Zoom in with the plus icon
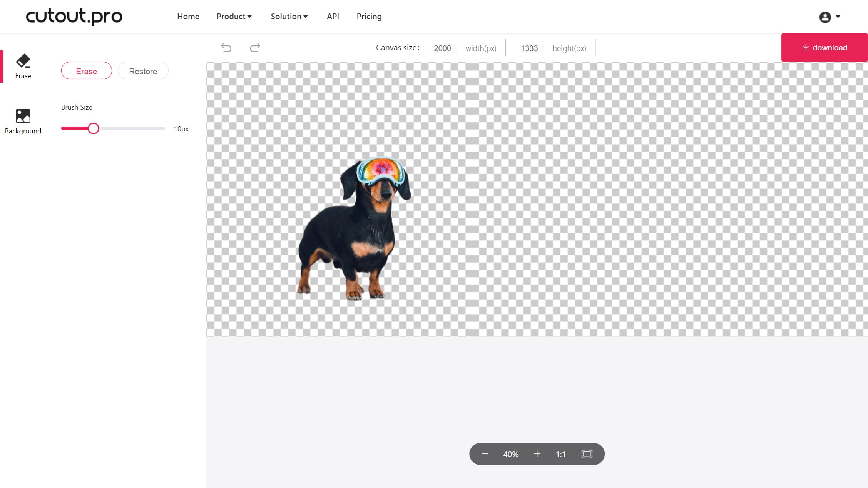The height and width of the screenshot is (488, 868). (x=537, y=454)
